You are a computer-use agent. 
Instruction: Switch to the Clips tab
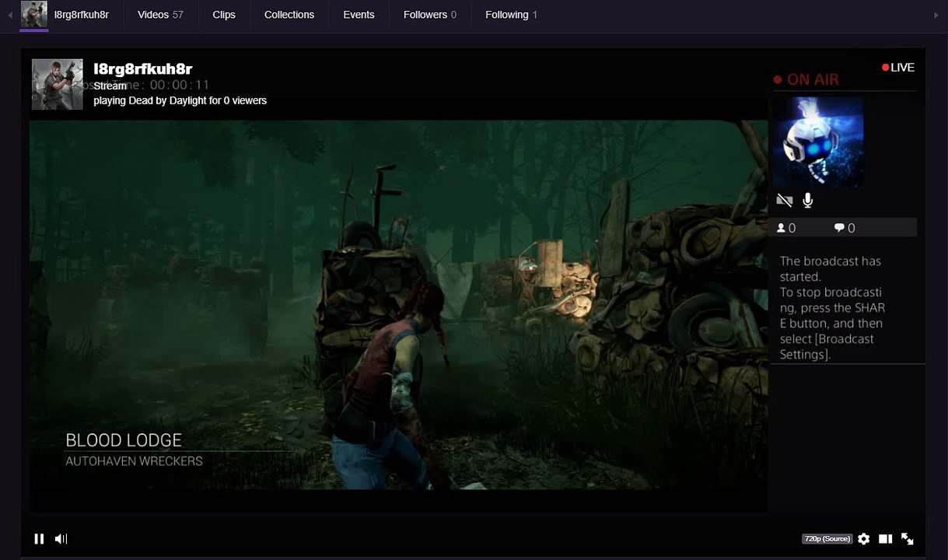tap(224, 15)
